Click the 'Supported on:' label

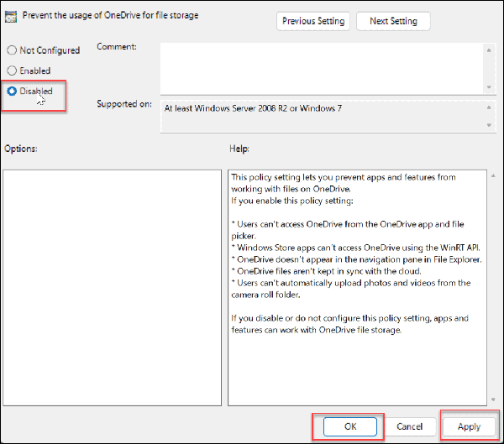124,104
